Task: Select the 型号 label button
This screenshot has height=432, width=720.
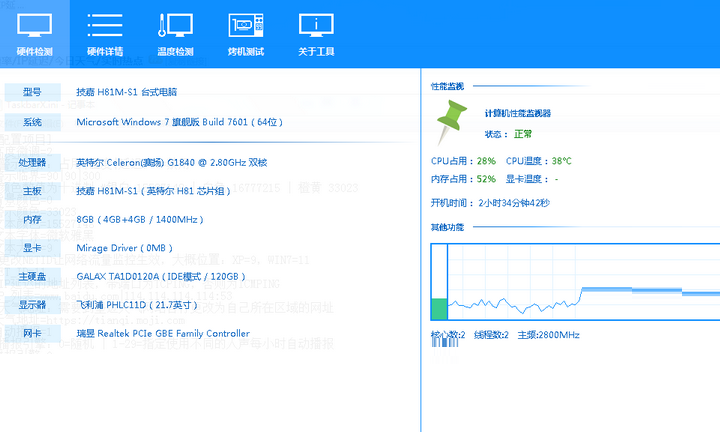Action: coord(32,92)
